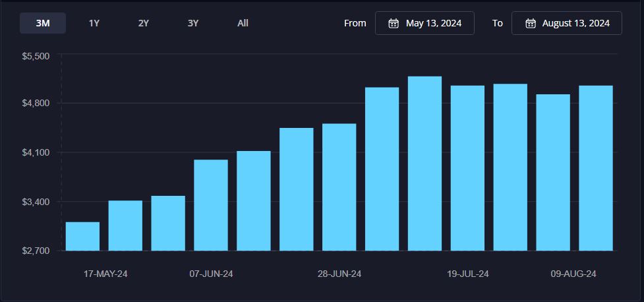Click the $4,100 y-axis label
Viewport: 644px width, 302px height.
pyautogui.click(x=36, y=152)
